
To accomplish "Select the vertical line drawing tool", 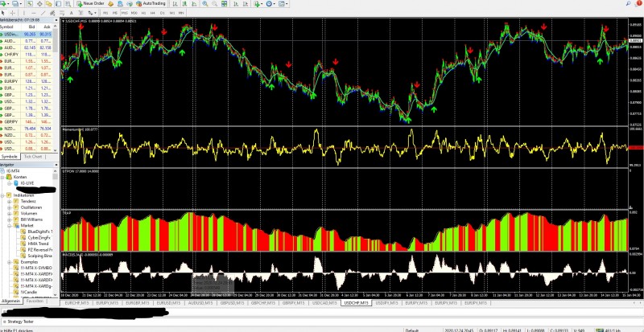I will click(24, 13).
